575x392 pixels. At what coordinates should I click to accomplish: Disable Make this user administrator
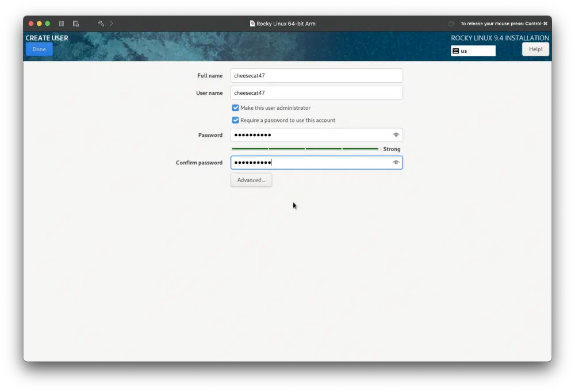[x=235, y=107]
